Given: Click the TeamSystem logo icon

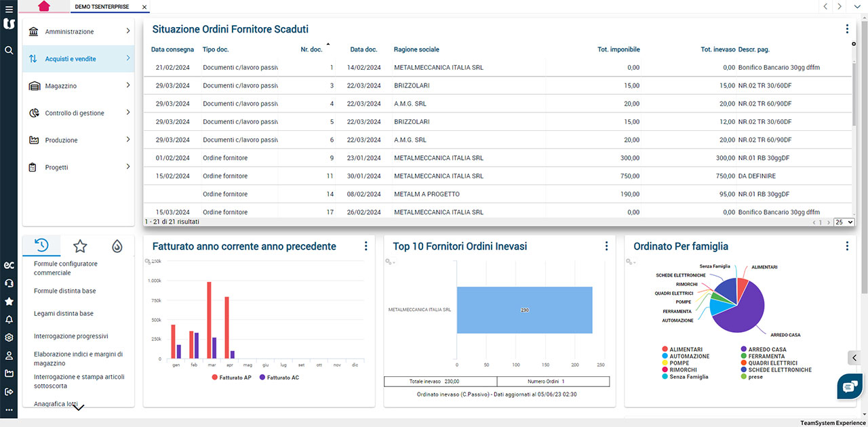Looking at the screenshot, I should point(9,24).
